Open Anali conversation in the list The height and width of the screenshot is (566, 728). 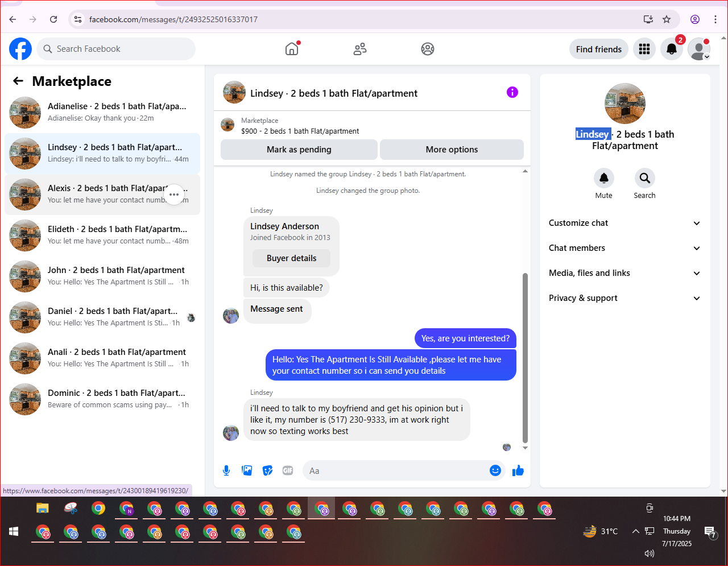[102, 358]
